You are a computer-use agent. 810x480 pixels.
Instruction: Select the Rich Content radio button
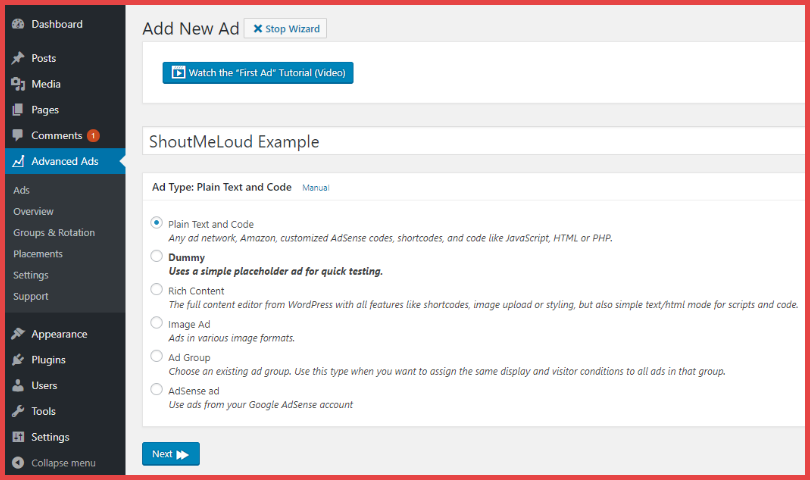tap(157, 289)
